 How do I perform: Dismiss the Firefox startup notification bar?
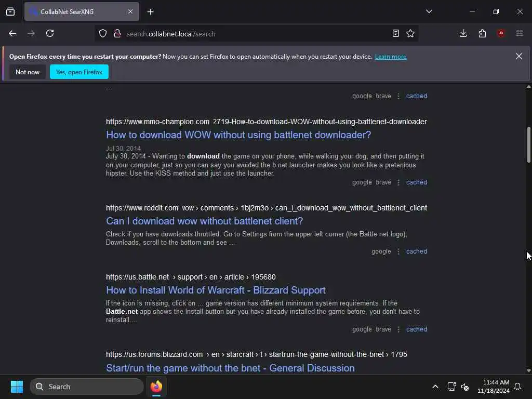point(519,56)
